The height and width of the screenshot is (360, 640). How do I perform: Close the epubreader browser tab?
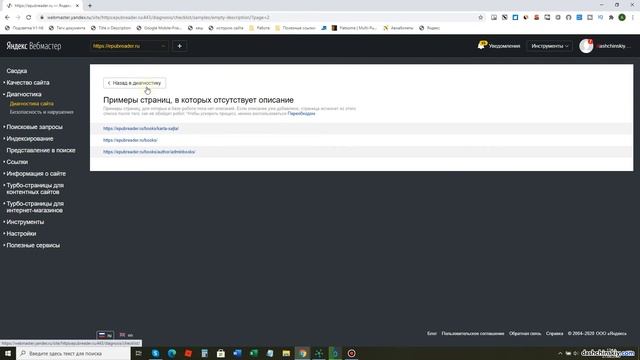[78, 6]
